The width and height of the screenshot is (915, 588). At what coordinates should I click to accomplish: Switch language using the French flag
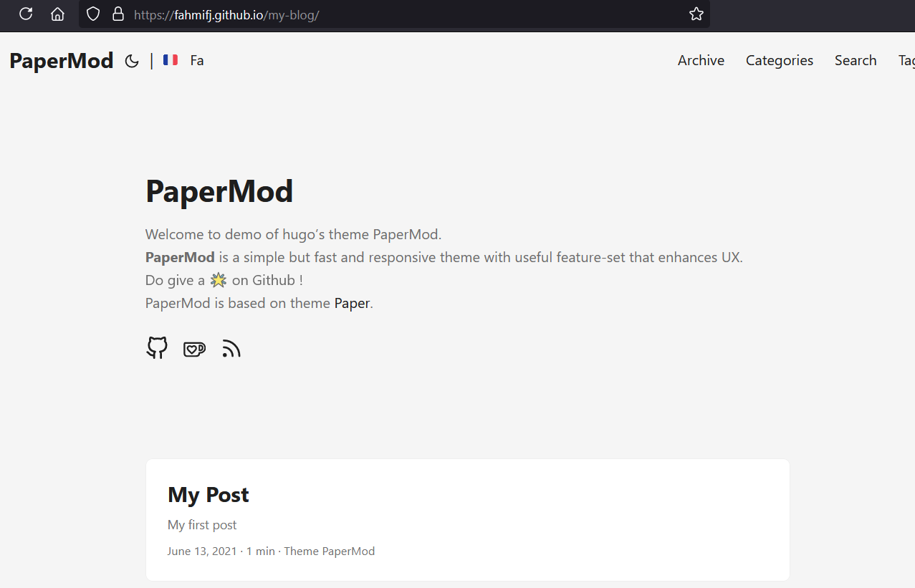pos(171,60)
